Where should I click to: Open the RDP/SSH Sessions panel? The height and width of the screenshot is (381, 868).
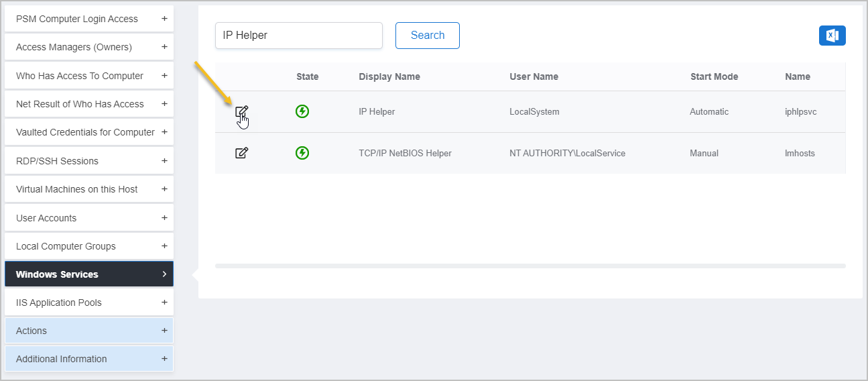point(88,161)
